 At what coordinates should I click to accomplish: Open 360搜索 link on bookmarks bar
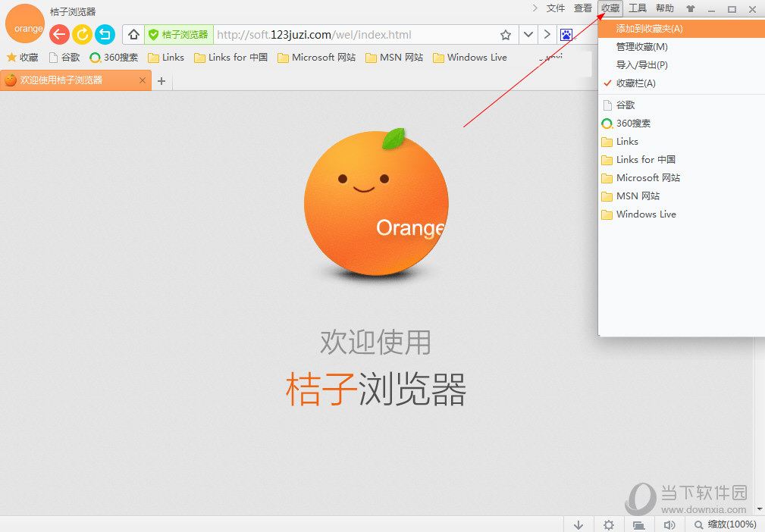coord(114,58)
